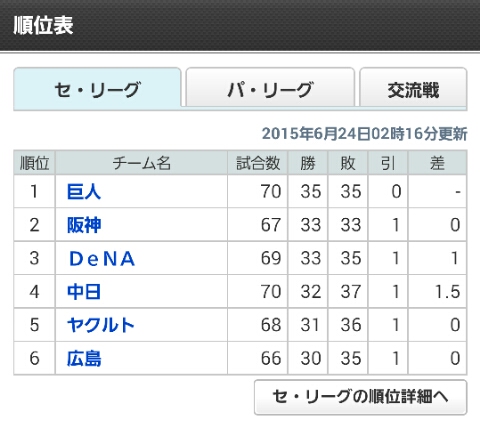
Task: Click the セ・リーグの順位詳細へ button
Action: [x=360, y=397]
